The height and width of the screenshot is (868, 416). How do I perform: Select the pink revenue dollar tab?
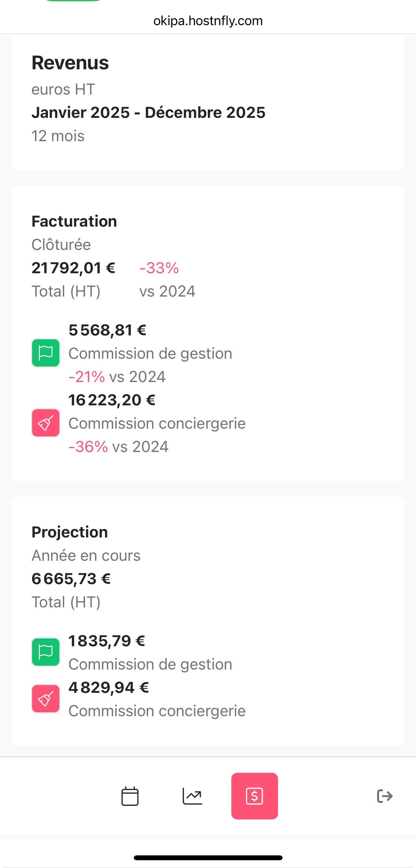point(255,796)
